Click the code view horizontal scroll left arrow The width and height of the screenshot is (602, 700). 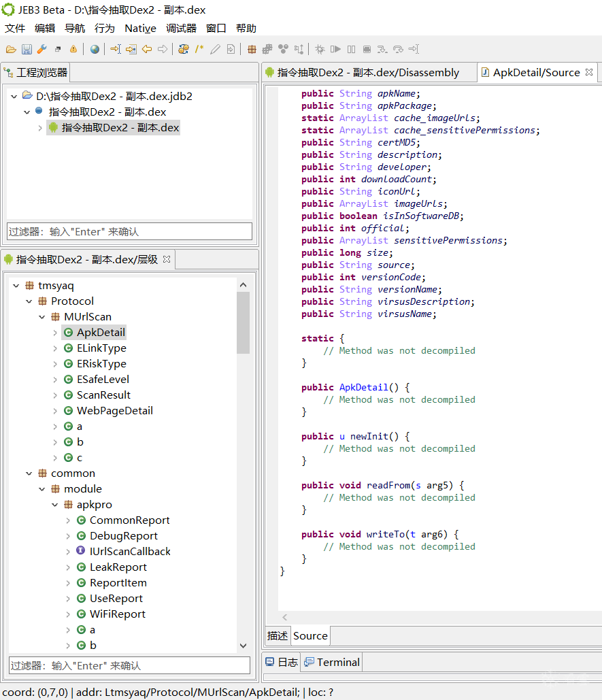coord(285,618)
